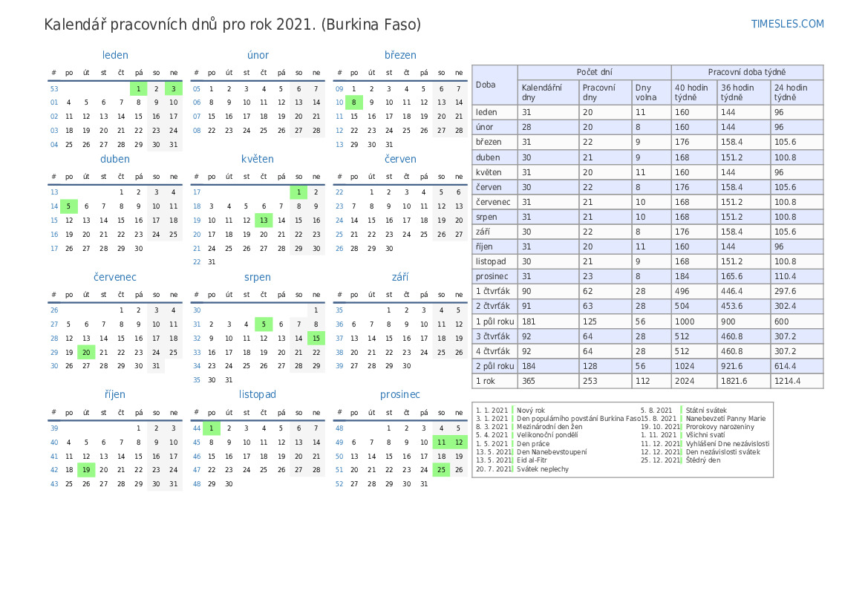Select the '40 hodin týdně' column header

(x=694, y=92)
